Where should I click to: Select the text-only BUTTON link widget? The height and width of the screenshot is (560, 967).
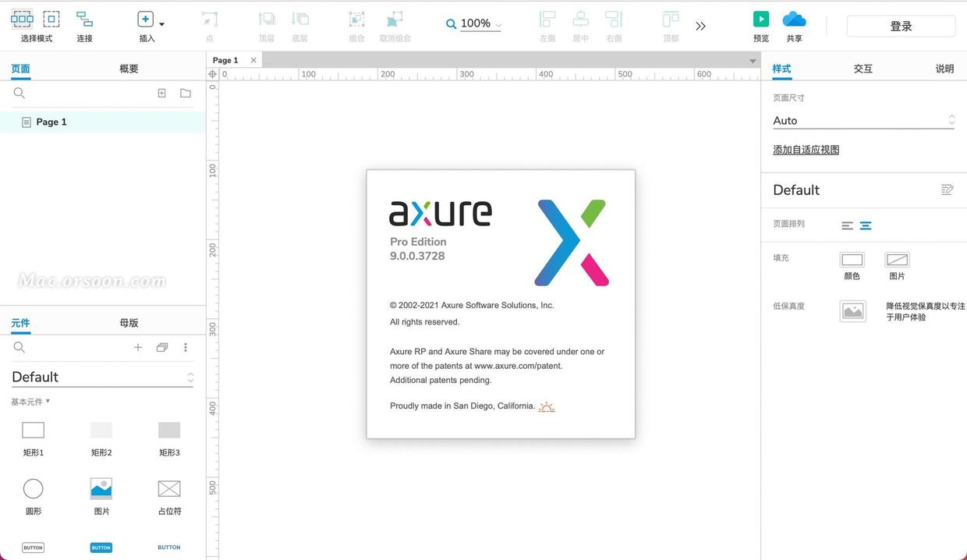[169, 548]
